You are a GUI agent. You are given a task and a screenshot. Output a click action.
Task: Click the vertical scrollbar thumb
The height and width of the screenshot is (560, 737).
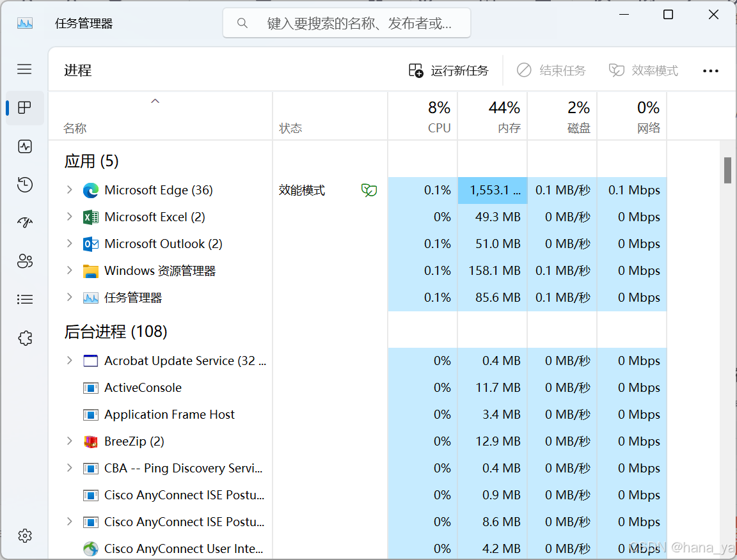coord(727,170)
